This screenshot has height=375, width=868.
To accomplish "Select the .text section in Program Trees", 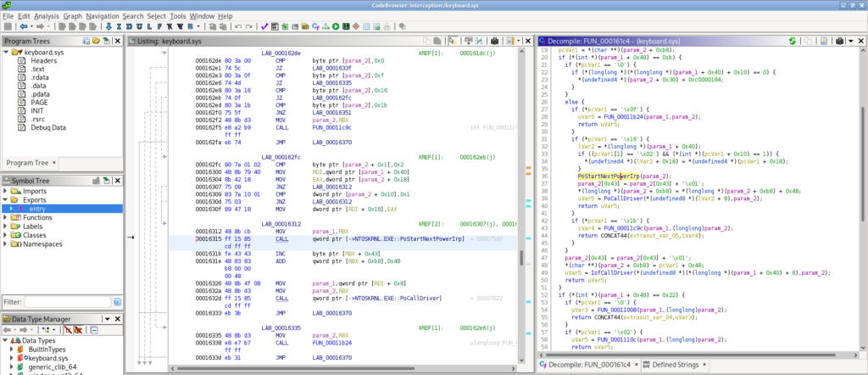I will [37, 70].
